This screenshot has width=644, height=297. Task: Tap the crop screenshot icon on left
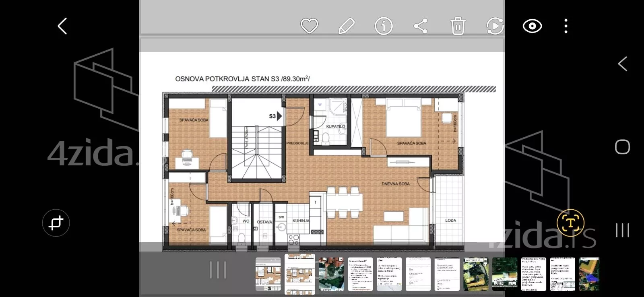56,223
